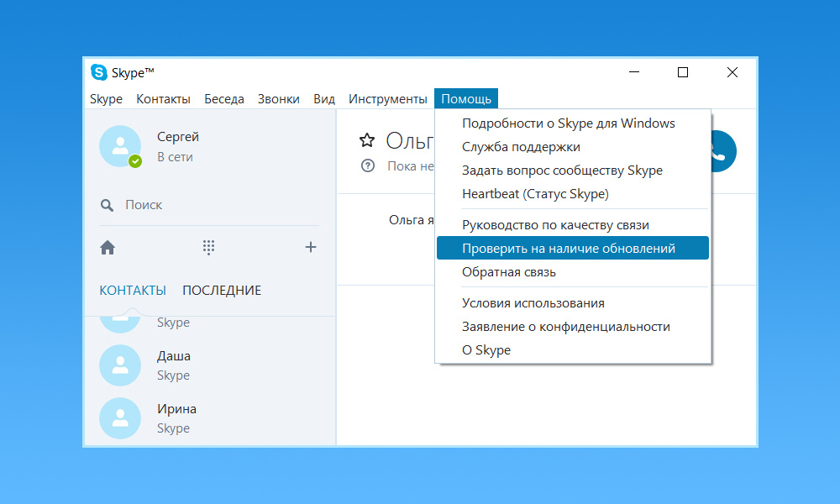Select Irina's contact avatar
The height and width of the screenshot is (504, 840).
[x=120, y=418]
